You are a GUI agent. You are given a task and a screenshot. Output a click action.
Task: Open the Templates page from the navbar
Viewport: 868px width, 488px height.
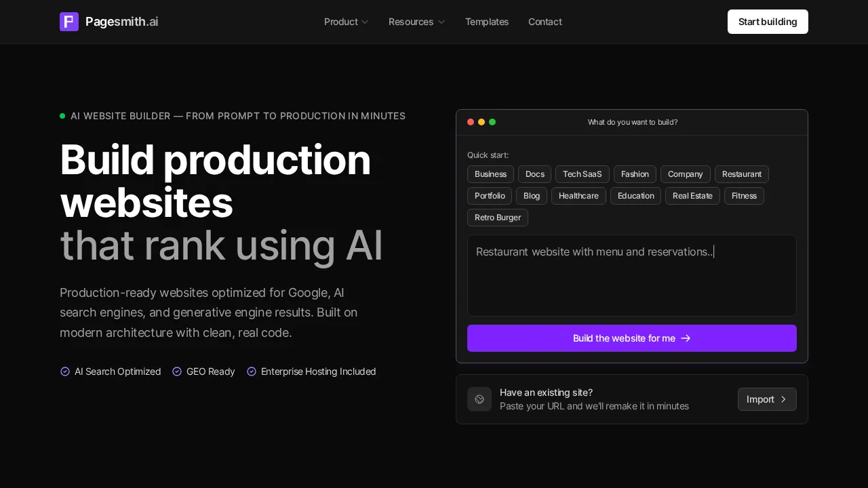click(x=487, y=22)
